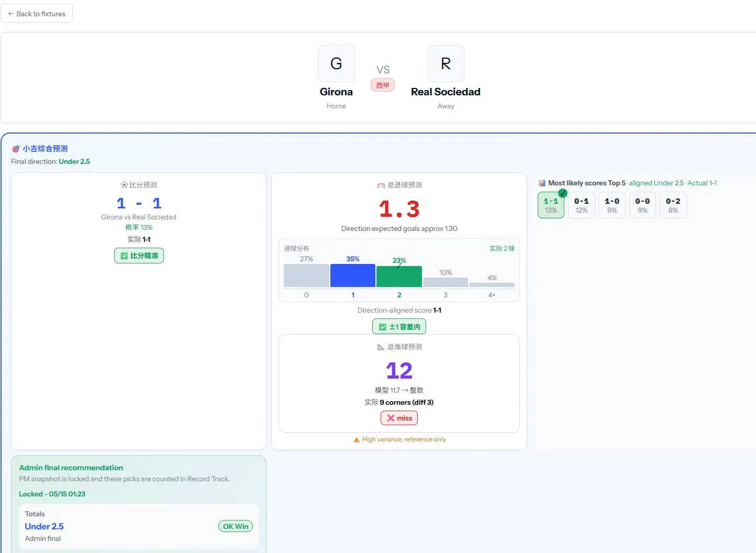
Task: Click the target icon next to 小吉综合预测
Action: tap(16, 149)
